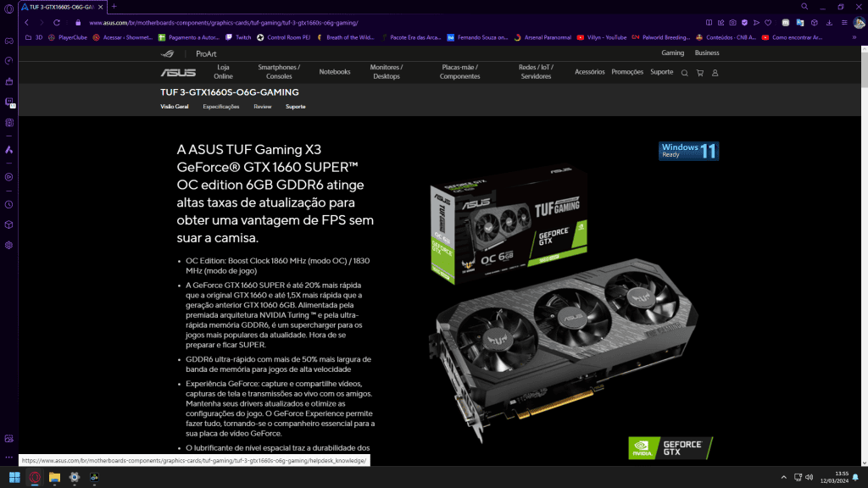Open the Easy Setup lines icon

coord(844,23)
